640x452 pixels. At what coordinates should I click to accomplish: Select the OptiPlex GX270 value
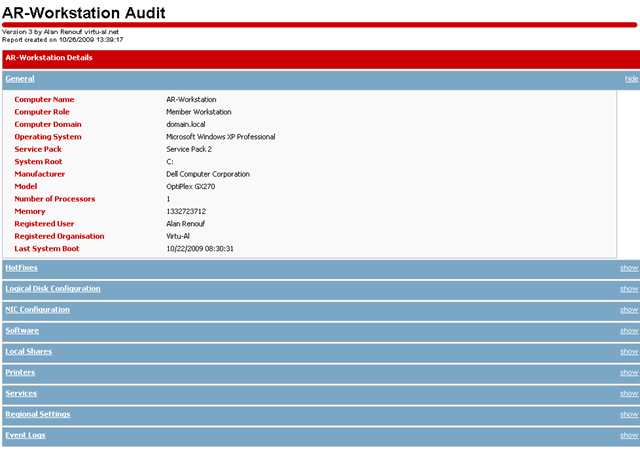[190, 187]
